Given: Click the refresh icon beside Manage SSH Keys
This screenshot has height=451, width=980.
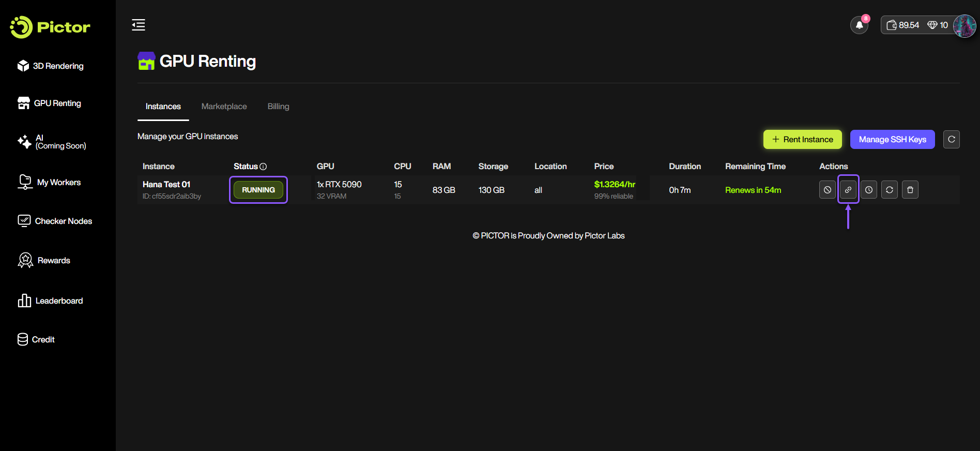Looking at the screenshot, I should [951, 139].
